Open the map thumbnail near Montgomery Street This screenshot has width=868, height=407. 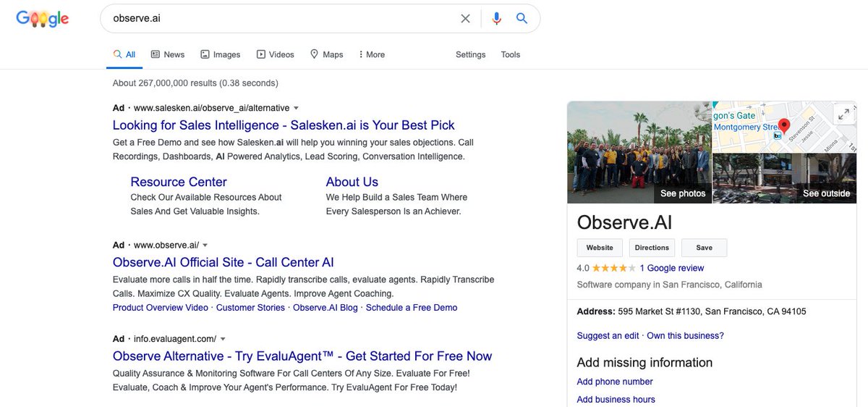(784, 127)
